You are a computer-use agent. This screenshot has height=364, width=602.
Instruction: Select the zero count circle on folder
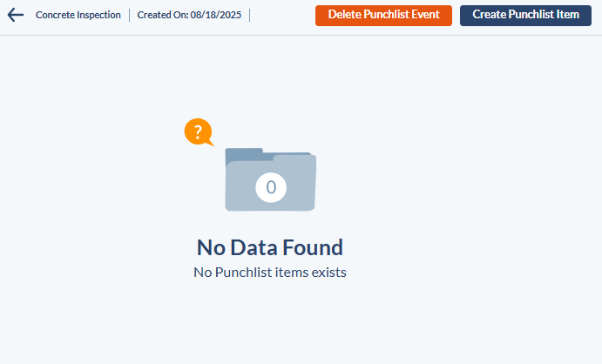(271, 187)
